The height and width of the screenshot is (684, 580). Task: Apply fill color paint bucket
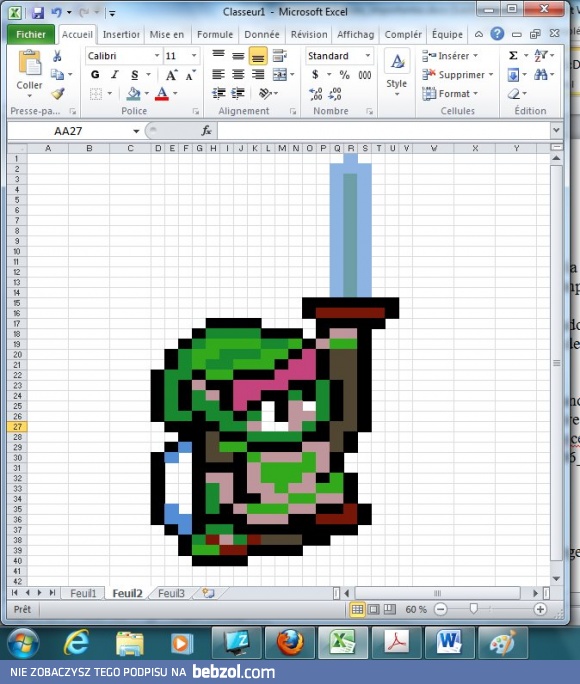click(133, 93)
